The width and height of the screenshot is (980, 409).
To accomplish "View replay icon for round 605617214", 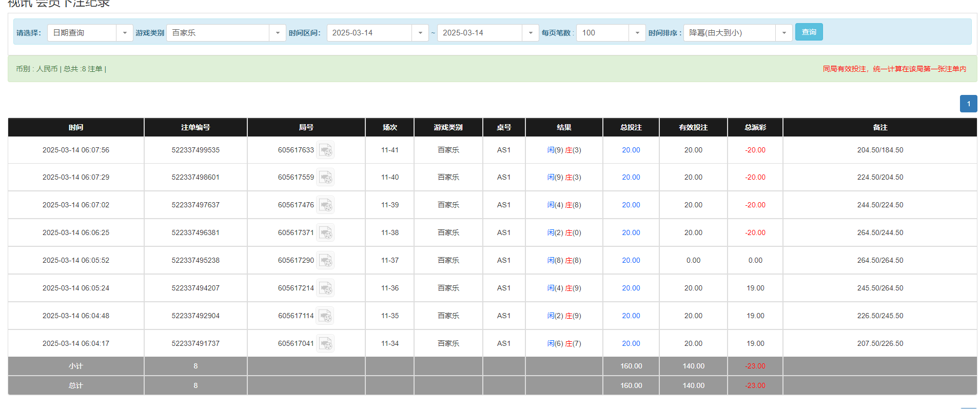I will (325, 288).
